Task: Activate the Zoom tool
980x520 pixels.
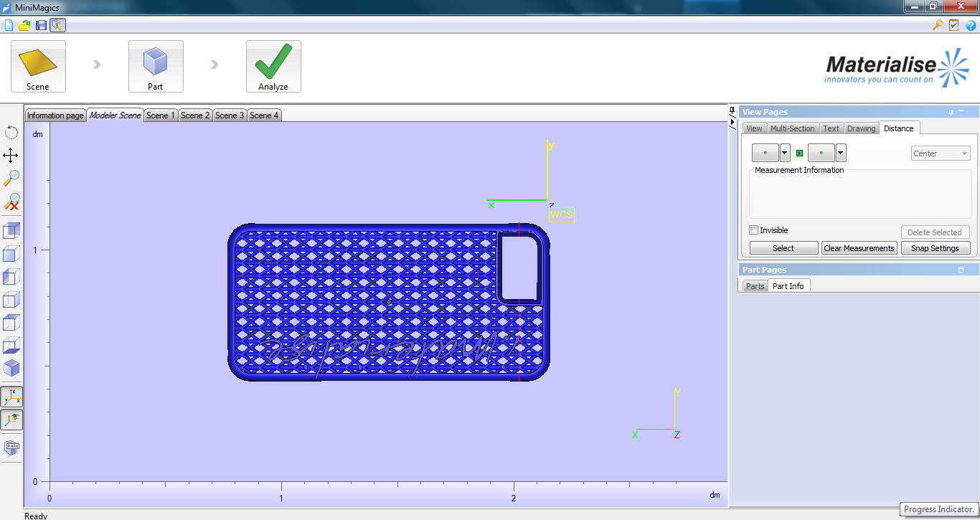Action: click(11, 179)
